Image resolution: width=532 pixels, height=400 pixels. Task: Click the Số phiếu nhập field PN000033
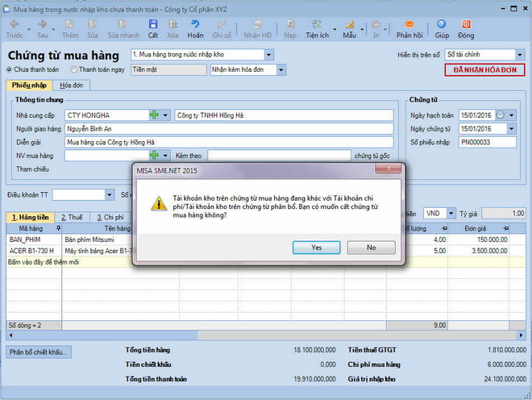point(487,142)
